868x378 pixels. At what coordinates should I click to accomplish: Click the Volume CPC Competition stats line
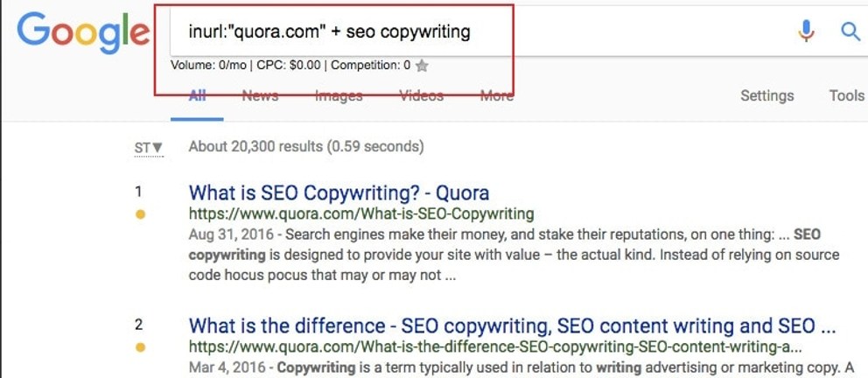coord(290,66)
